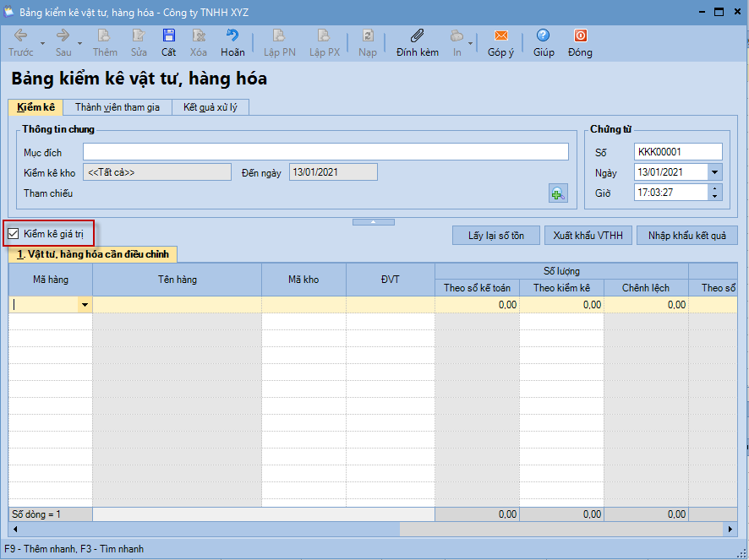Click the Đến ngày date field

click(x=333, y=171)
